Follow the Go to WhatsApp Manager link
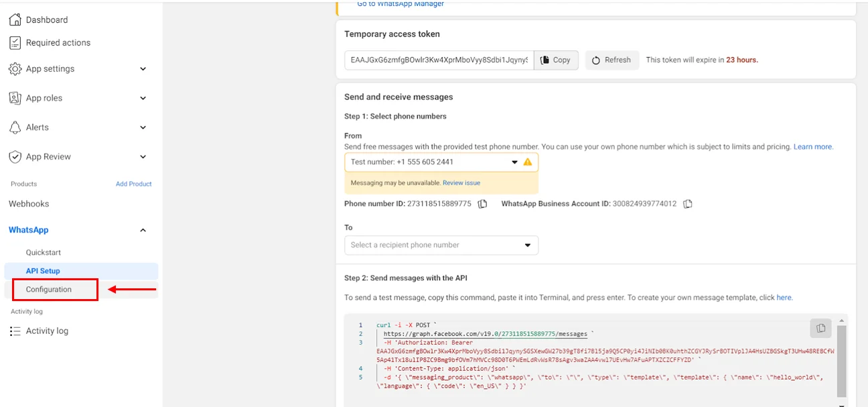 click(x=401, y=3)
